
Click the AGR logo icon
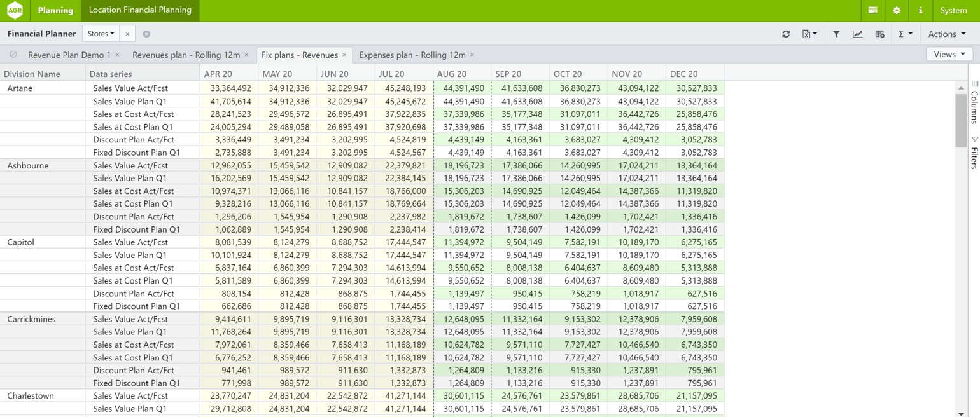tap(15, 10)
